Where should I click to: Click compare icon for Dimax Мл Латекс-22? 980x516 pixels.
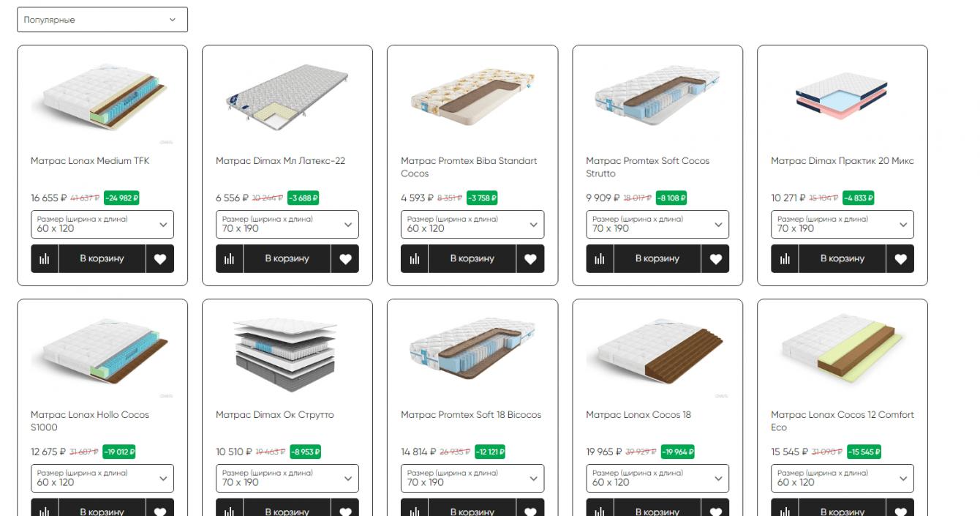230,258
